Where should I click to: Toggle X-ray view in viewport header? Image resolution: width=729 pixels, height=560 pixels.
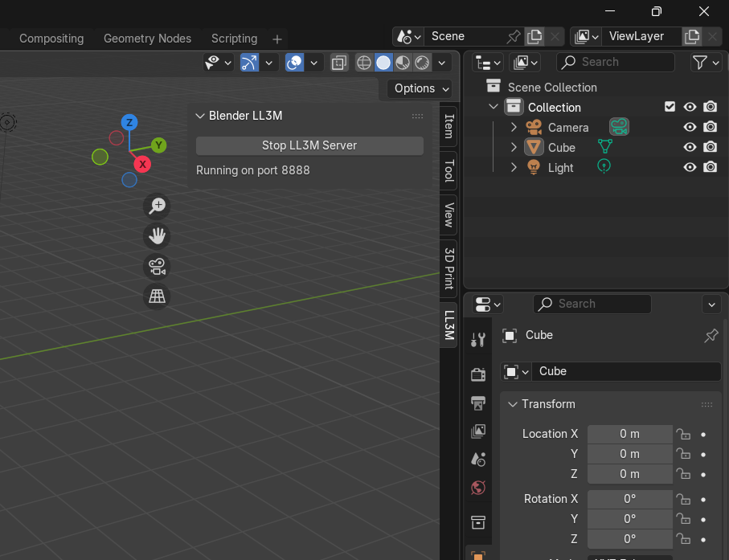(339, 62)
